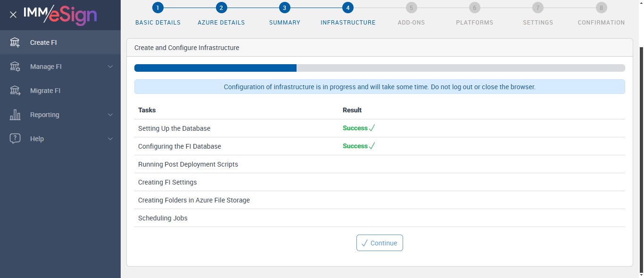This screenshot has height=278, width=644.
Task: Click 'Setting Up the Database' task row
Action: pyautogui.click(x=380, y=128)
